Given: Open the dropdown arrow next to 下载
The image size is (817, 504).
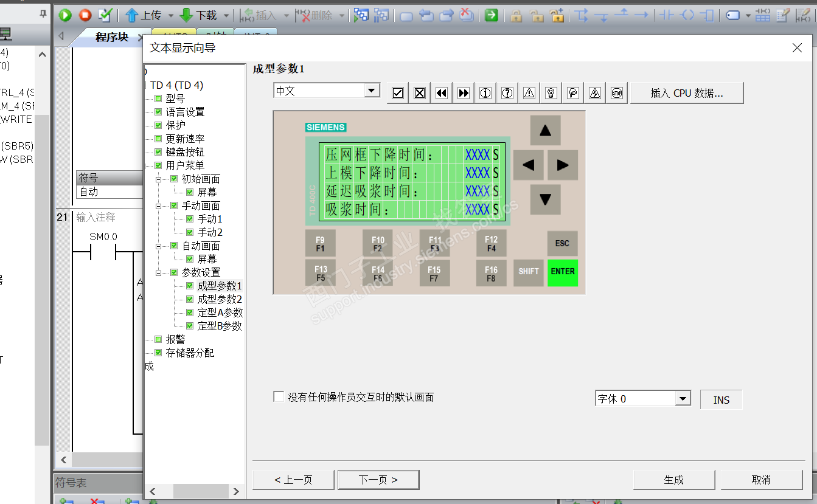Looking at the screenshot, I should pyautogui.click(x=226, y=15).
